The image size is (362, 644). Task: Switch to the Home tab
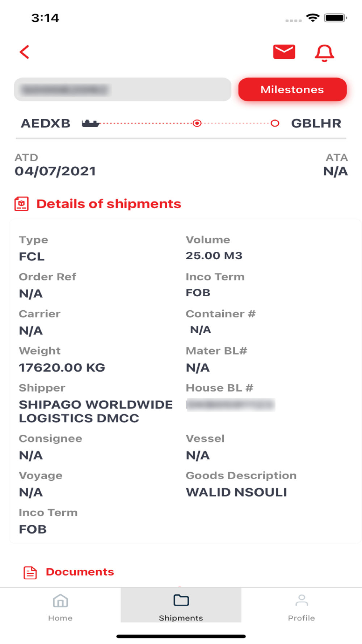[60, 605]
